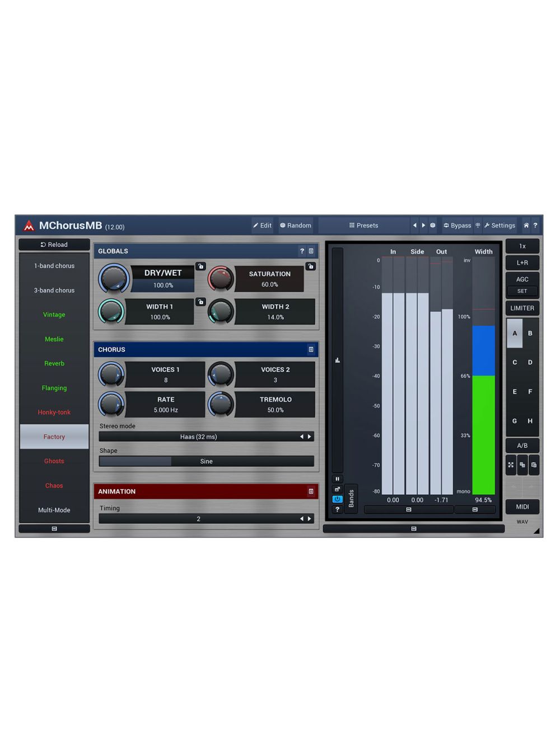Choose the Honky-tonk preset
This screenshot has width=560, height=739.
pos(54,413)
